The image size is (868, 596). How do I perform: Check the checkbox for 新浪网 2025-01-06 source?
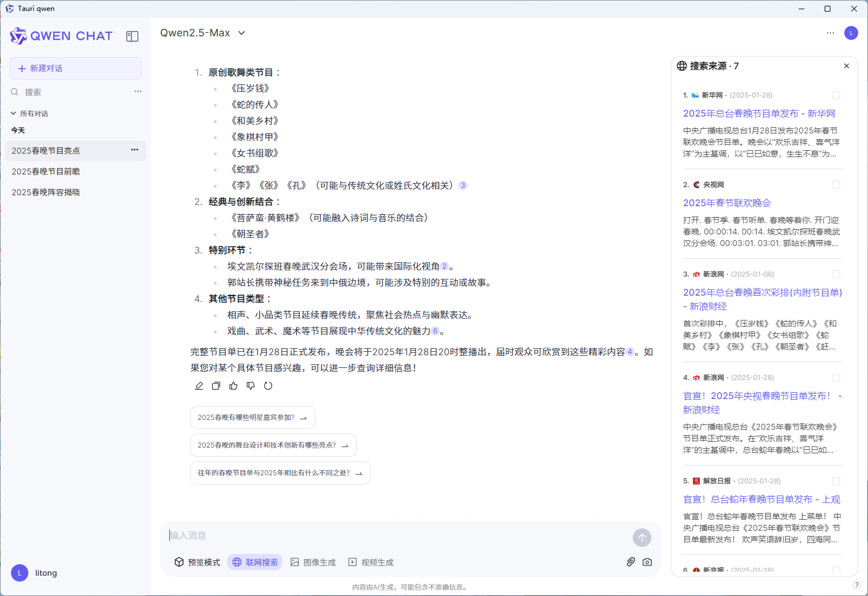tap(836, 274)
